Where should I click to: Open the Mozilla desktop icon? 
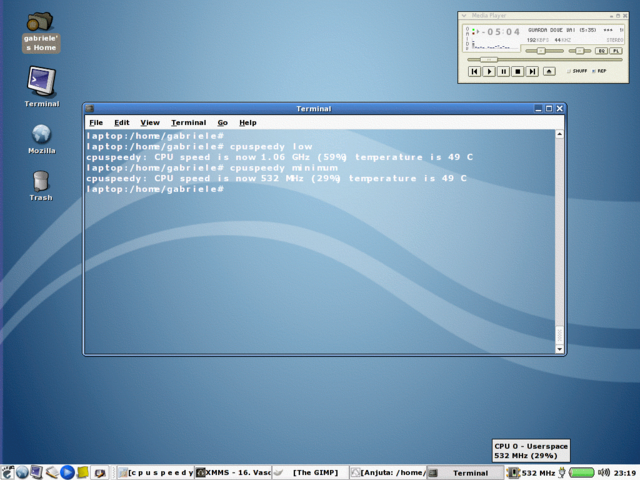tap(42, 139)
